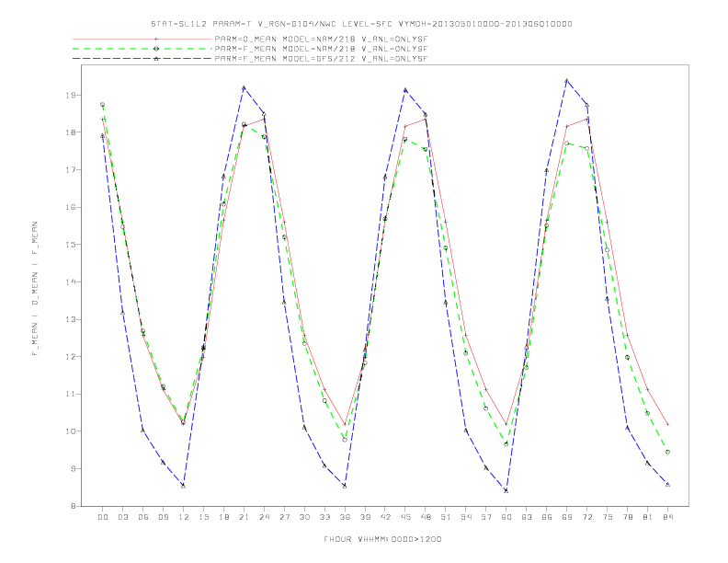Viewport: 728px width, 563px height.
Task: Click green NAM circle point at hour 84
Action: click(667, 452)
